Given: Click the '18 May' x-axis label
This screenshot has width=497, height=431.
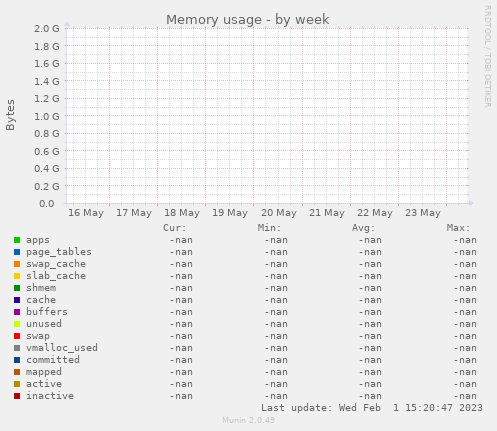Looking at the screenshot, I should pos(182,213).
